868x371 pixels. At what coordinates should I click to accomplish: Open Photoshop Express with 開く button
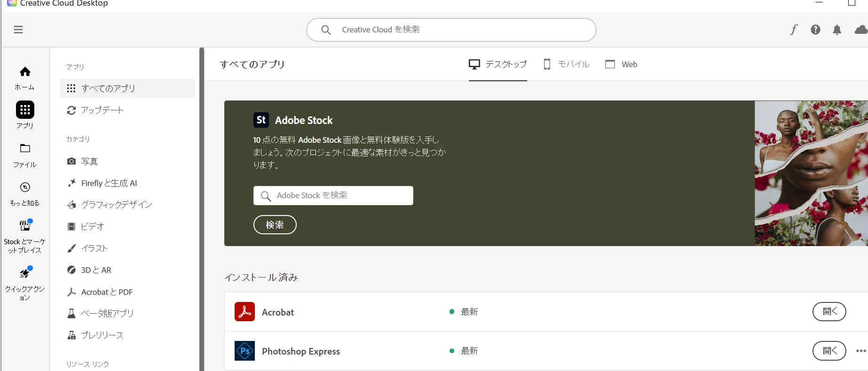coord(829,351)
